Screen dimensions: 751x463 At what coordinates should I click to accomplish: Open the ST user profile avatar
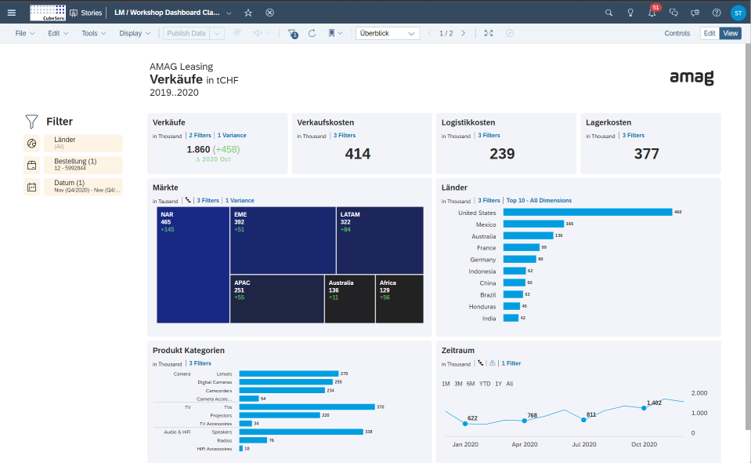tap(738, 13)
